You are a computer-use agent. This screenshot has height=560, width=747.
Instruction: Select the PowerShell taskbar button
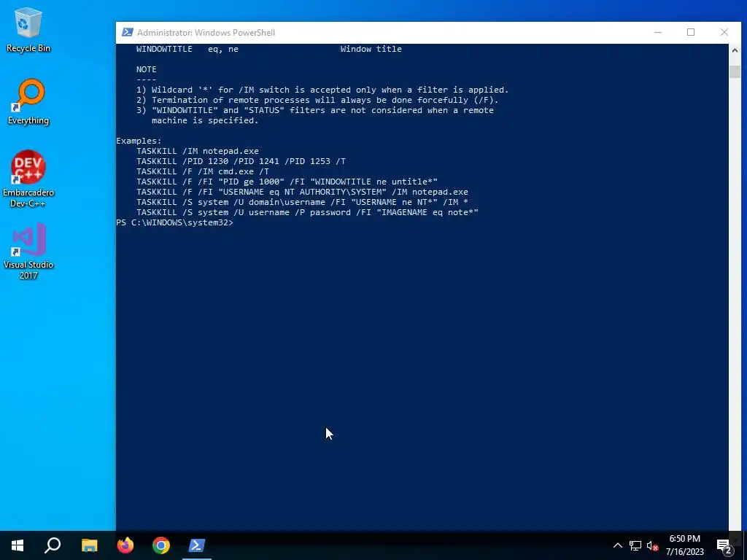(197, 545)
